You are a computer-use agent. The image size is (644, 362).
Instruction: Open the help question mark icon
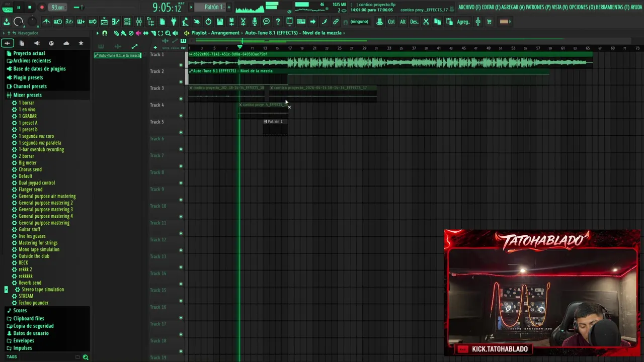278,22
